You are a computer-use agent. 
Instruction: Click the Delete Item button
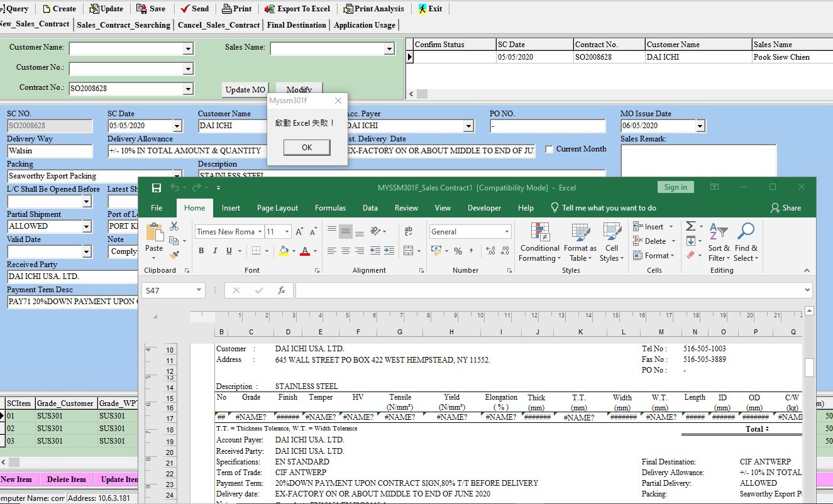(x=67, y=479)
